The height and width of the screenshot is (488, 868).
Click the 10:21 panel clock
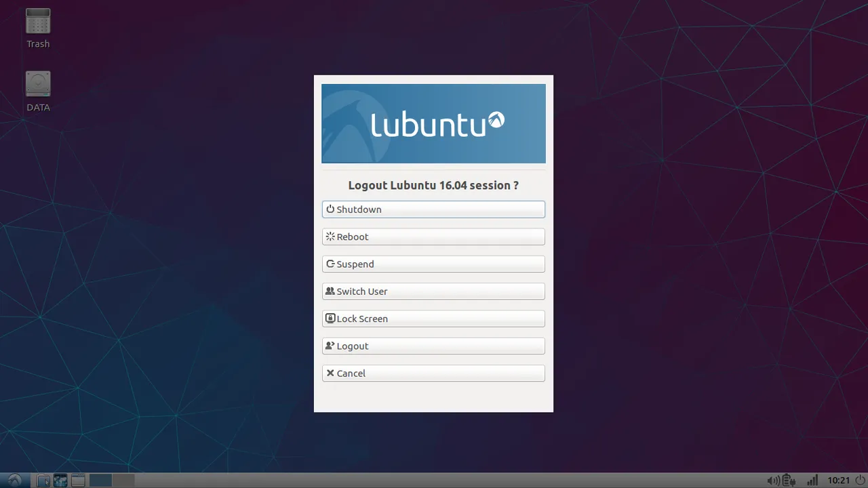(x=839, y=481)
